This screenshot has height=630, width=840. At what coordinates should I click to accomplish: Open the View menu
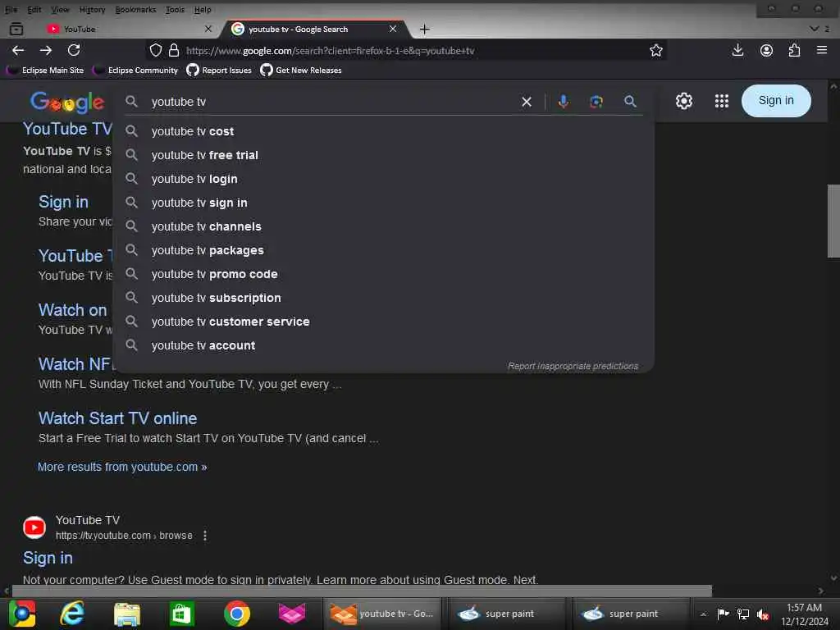click(60, 10)
